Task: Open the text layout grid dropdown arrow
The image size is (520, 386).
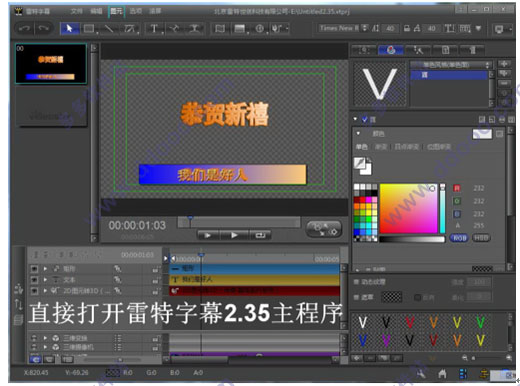Action: point(478,28)
